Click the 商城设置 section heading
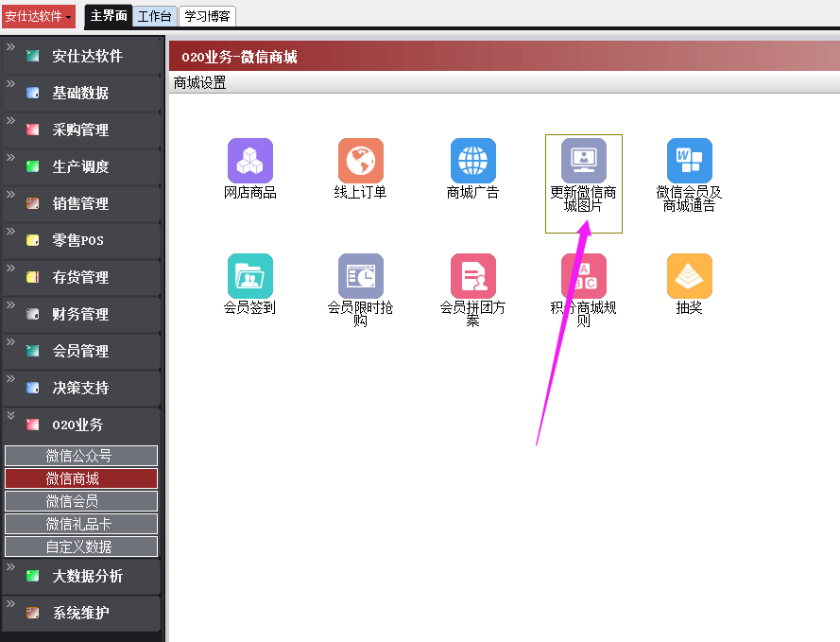Image resolution: width=840 pixels, height=642 pixels. [199, 83]
